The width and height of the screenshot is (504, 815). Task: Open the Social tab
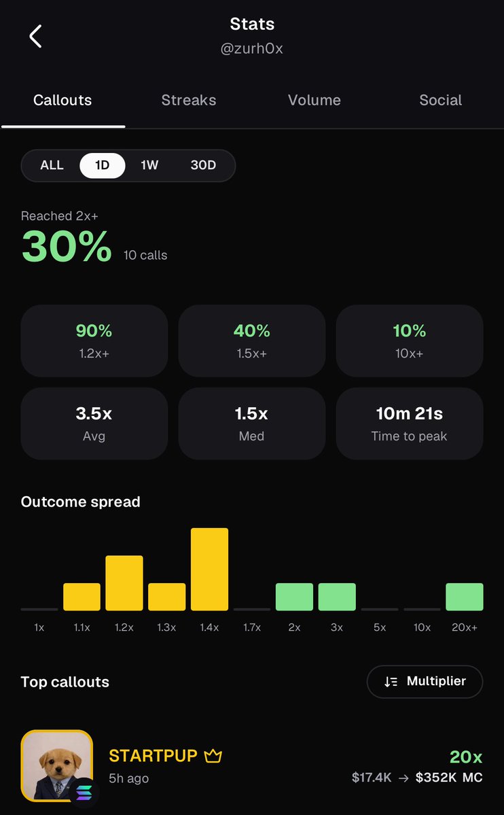[x=441, y=100]
